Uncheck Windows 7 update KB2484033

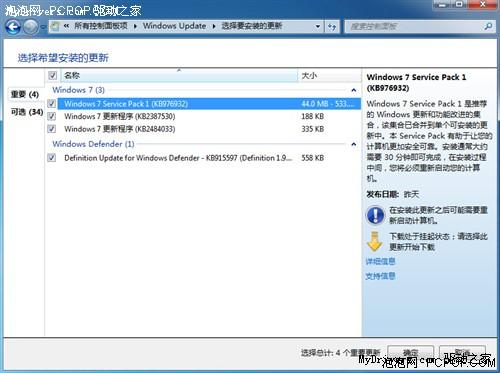tap(52, 129)
